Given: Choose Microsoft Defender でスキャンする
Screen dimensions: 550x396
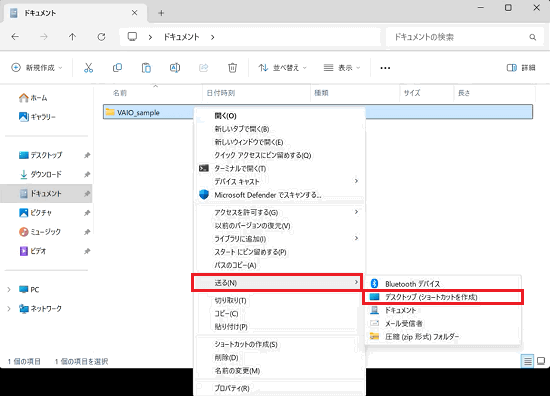Looking at the screenshot, I should pyautogui.click(x=279, y=195).
